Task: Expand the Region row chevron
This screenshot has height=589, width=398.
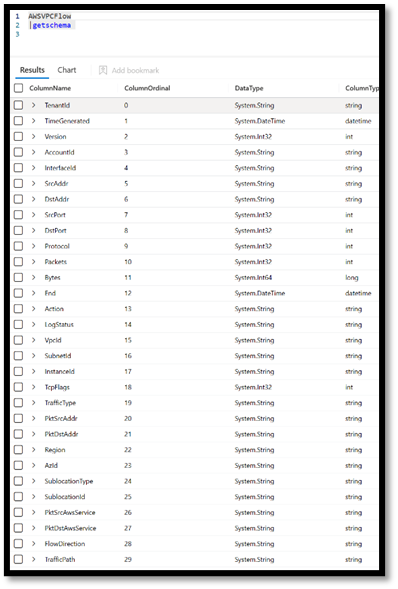Action: (34, 450)
